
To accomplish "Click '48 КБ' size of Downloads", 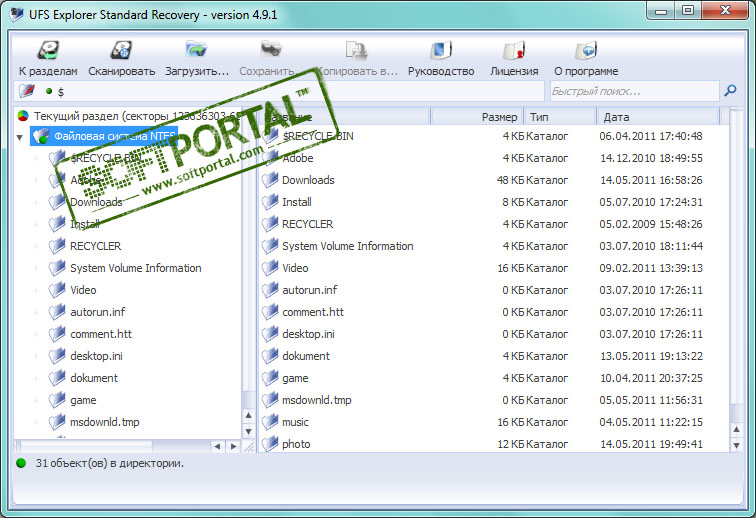I will 510,180.
